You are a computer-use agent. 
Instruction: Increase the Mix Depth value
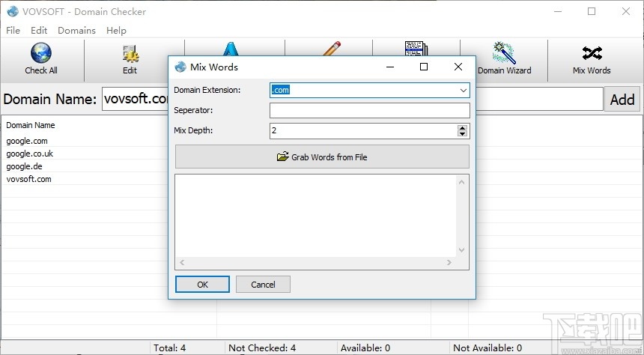(x=463, y=128)
